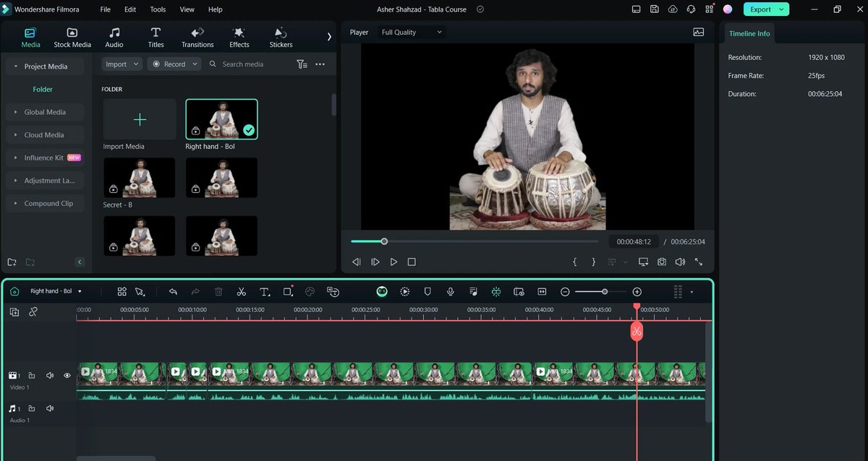Open the Tools menu
The width and height of the screenshot is (868, 461).
coord(157,9)
